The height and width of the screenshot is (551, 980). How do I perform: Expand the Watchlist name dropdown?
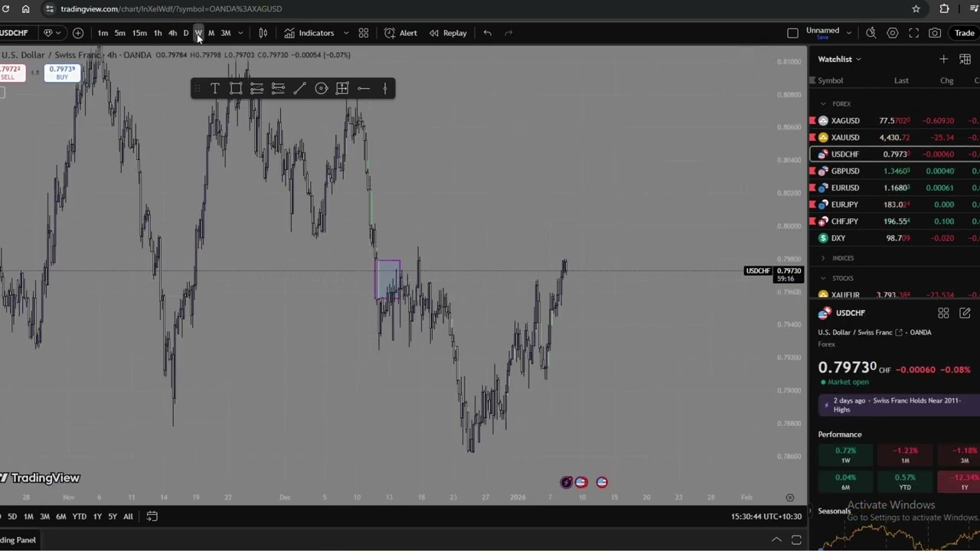[839, 59]
